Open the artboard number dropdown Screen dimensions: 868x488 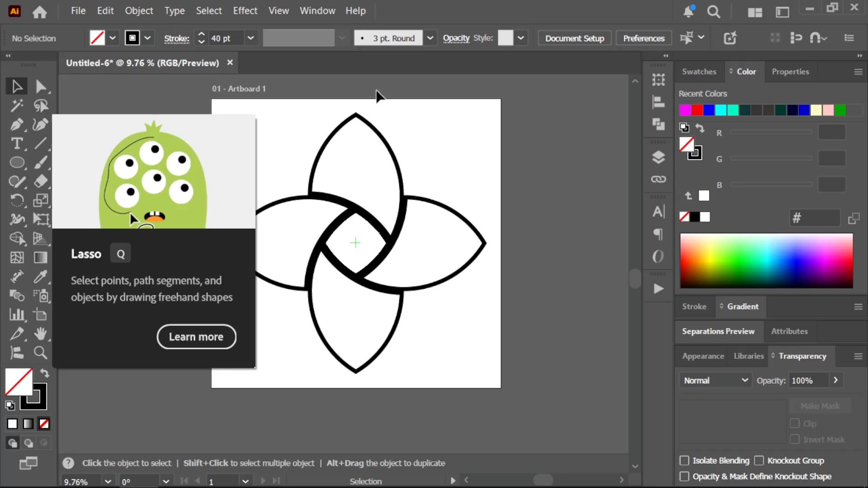click(x=245, y=481)
